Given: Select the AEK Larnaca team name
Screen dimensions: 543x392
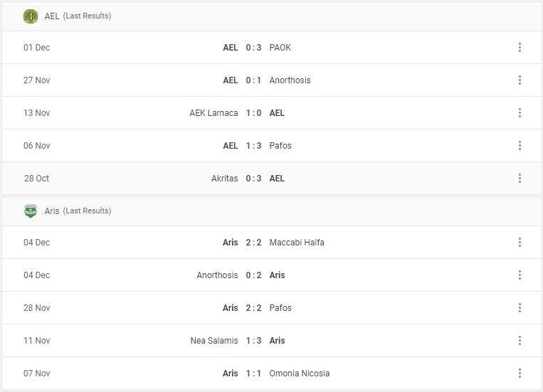Looking at the screenshot, I should pos(213,113).
